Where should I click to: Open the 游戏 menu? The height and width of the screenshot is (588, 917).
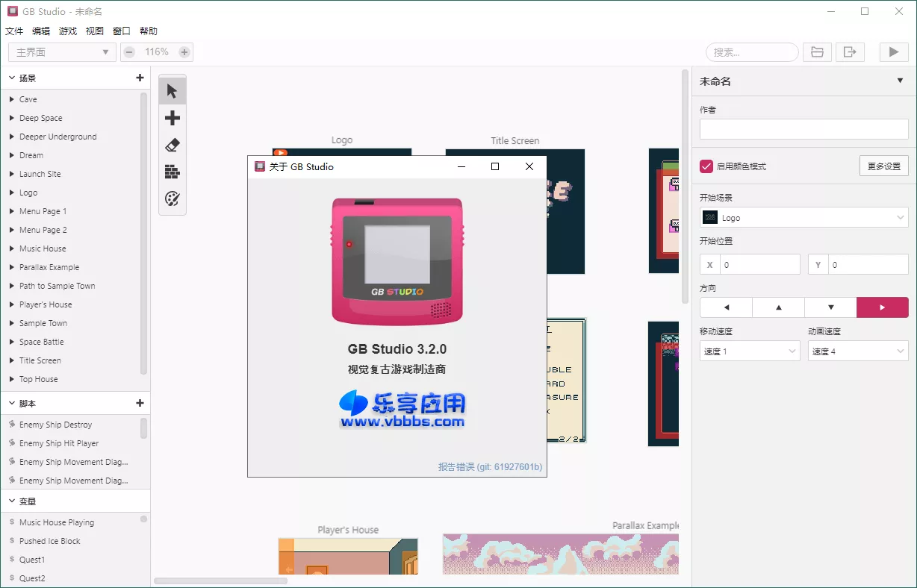pyautogui.click(x=68, y=31)
